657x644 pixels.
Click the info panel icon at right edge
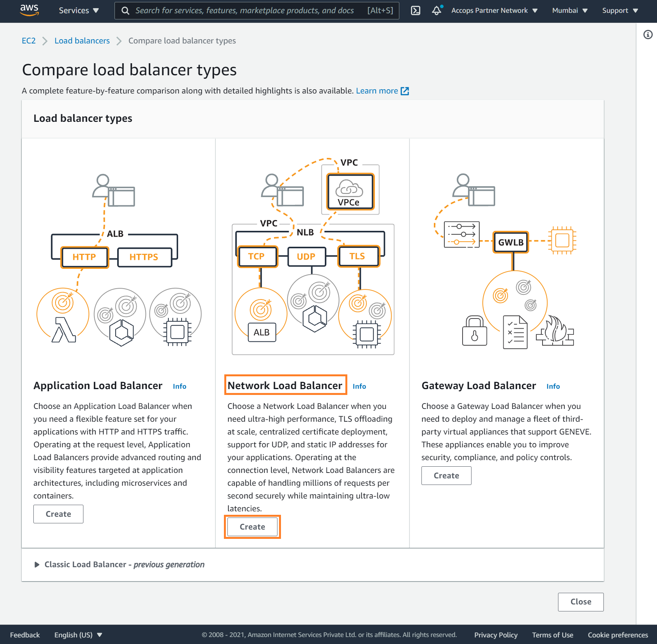click(648, 35)
